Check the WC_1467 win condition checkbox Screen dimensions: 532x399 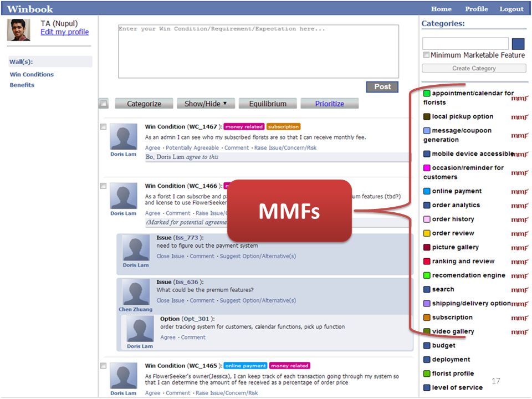(x=104, y=127)
